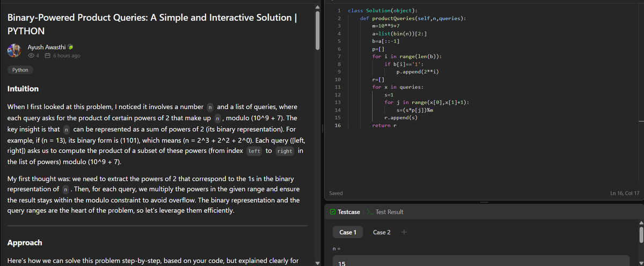The image size is (644, 266).
Task: Click code line 'return r'
Action: [384, 125]
